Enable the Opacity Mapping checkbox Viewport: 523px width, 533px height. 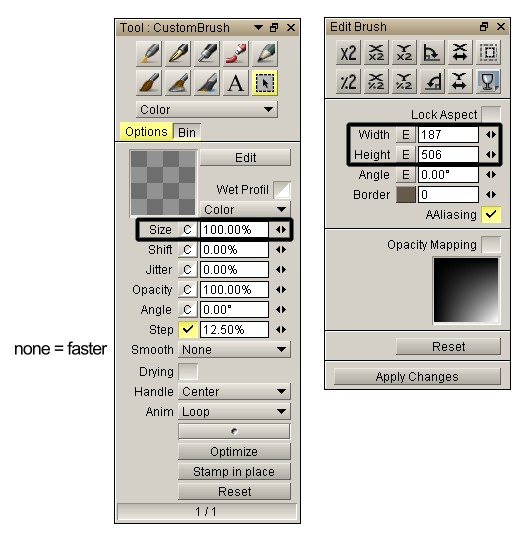[491, 244]
